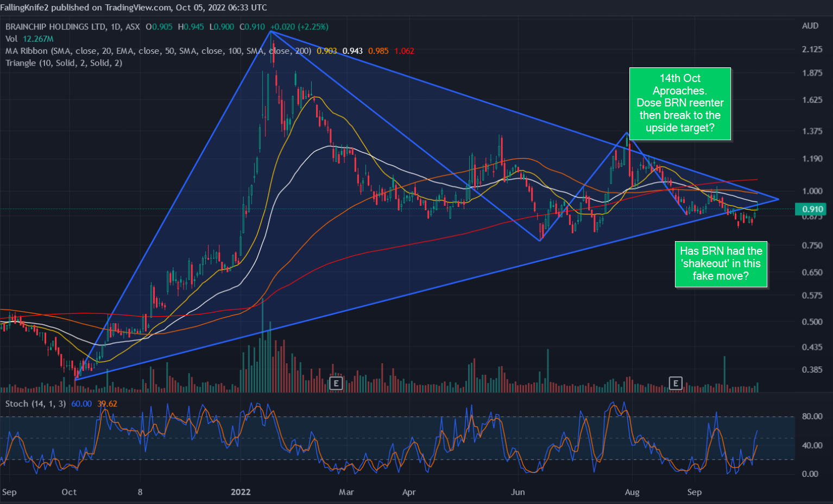Click 0.750 on the price axis

click(x=812, y=245)
